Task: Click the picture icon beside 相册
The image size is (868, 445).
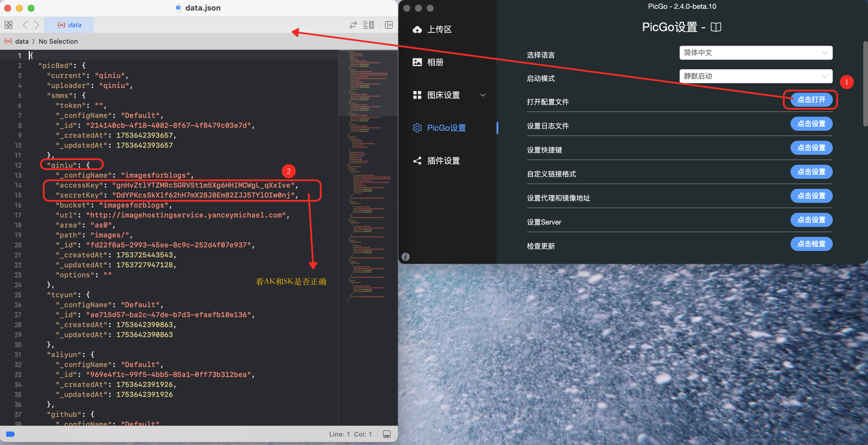Action: point(417,62)
